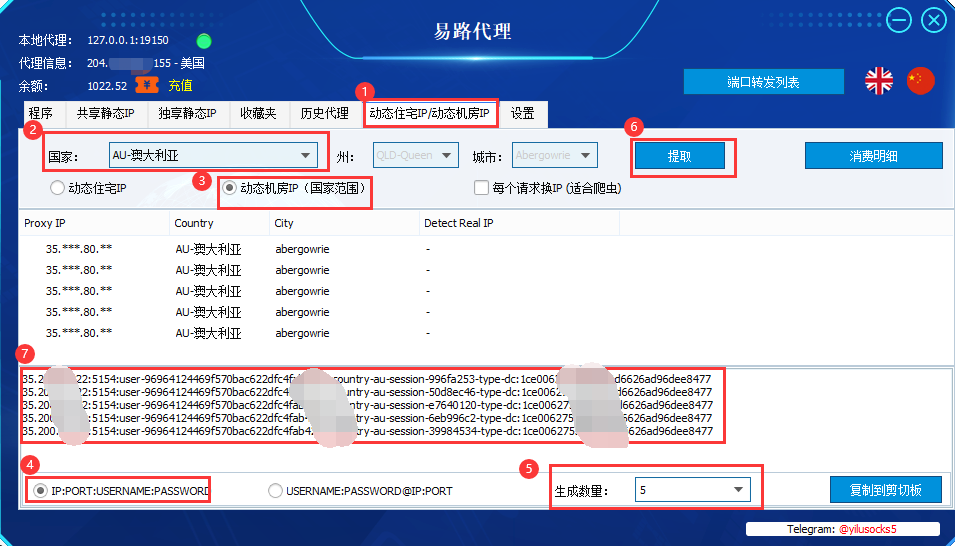Minimize the 易路代理 window
955x546 pixels.
[x=898, y=20]
